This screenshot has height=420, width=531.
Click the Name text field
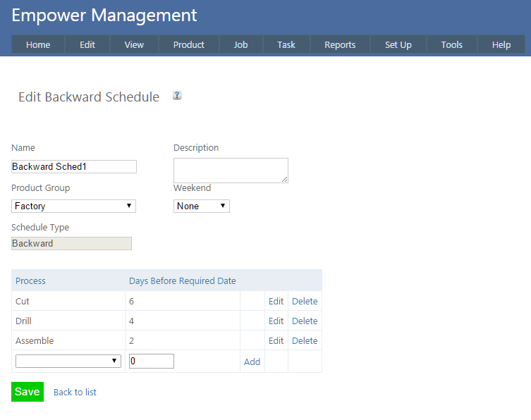click(x=74, y=167)
